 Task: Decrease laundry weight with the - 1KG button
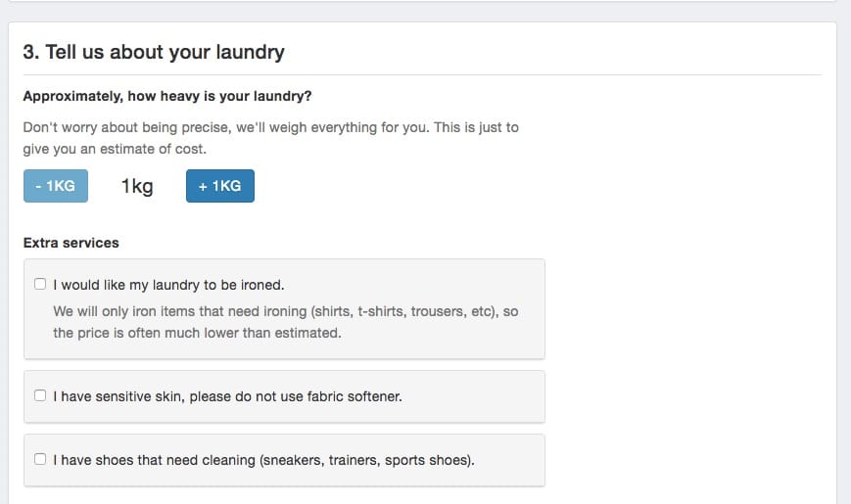[x=56, y=186]
